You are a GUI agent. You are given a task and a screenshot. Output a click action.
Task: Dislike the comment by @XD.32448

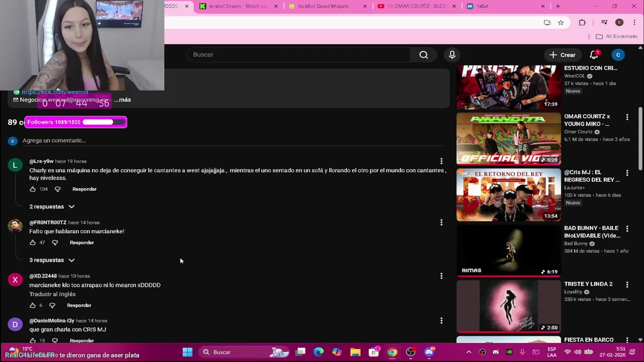pos(52,305)
